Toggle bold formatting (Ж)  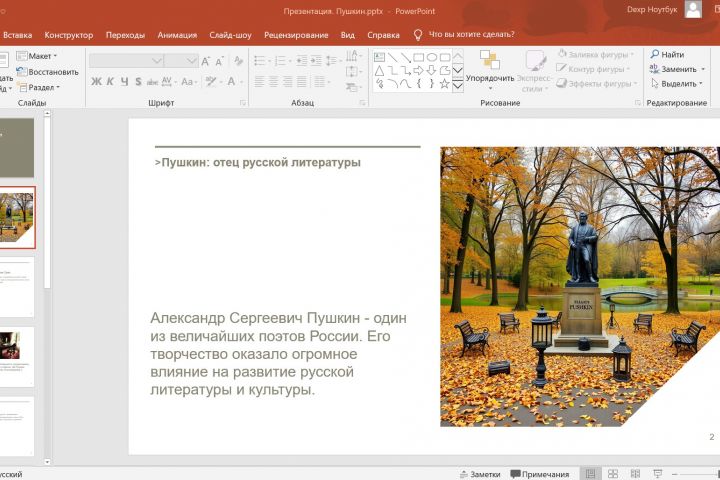coord(96,82)
